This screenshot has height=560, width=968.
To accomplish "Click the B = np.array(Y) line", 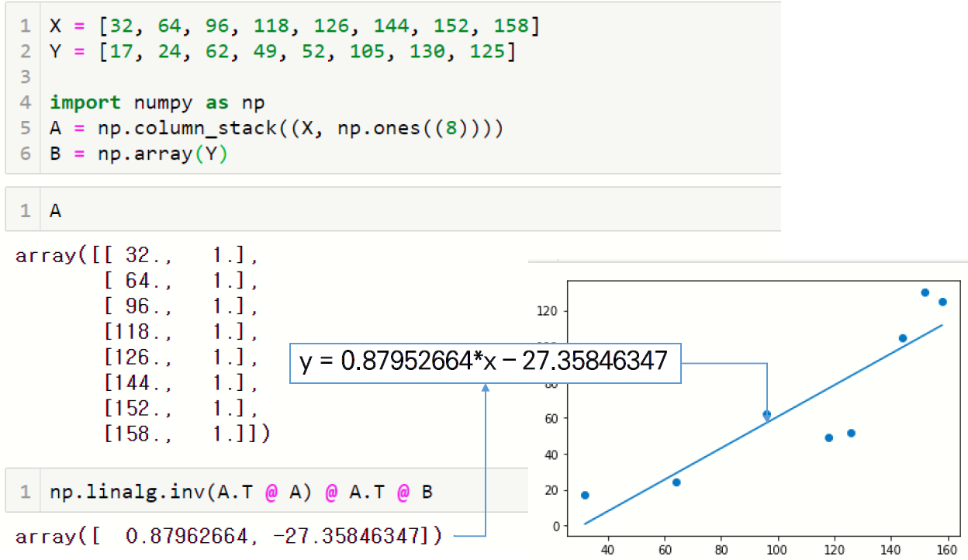I will [138, 154].
